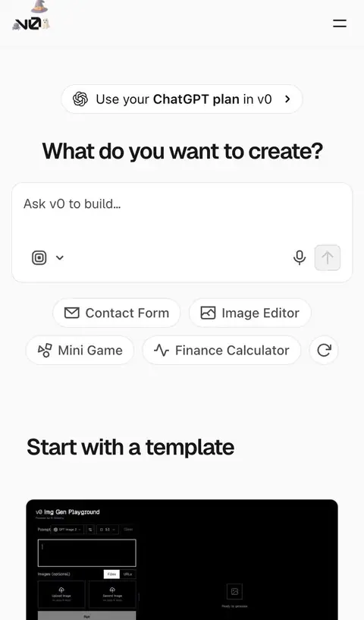
Task: Click the model selector square icon
Action: [39, 258]
